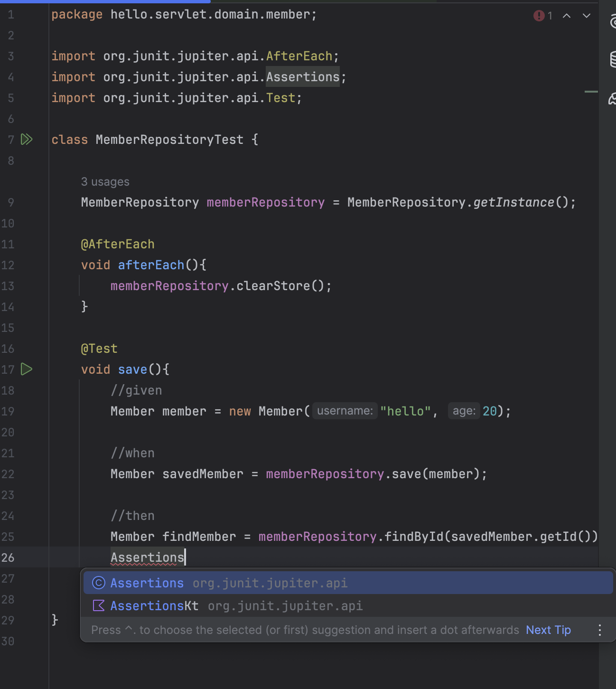Image resolution: width=616 pixels, height=689 pixels.
Task: Click the @Test annotation on line 16
Action: click(99, 349)
